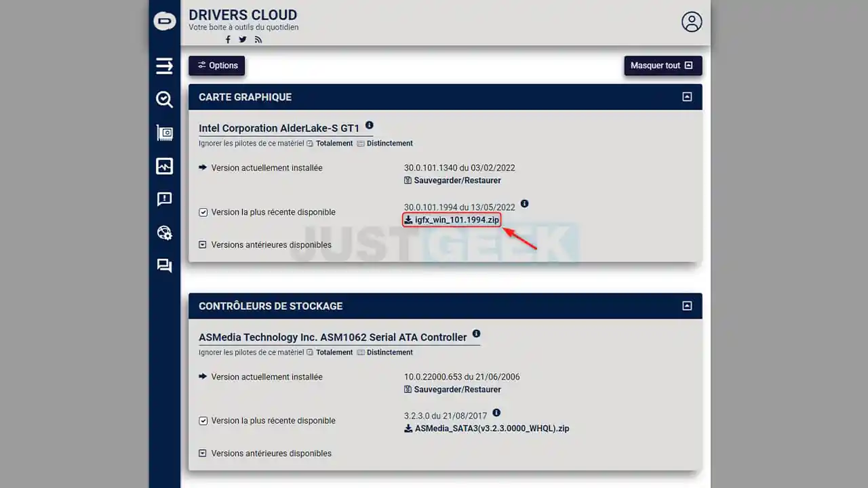The width and height of the screenshot is (868, 488).
Task: Open ASMedia ASM1062 Serial ATA Controller title
Action: click(x=333, y=337)
